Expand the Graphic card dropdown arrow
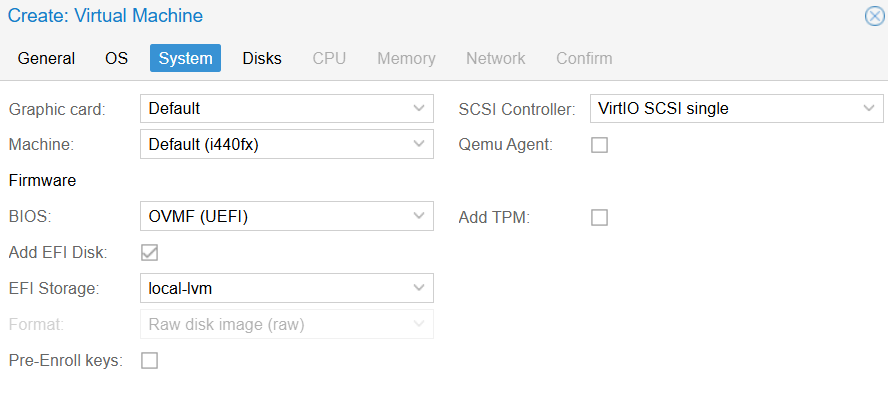 click(x=419, y=109)
